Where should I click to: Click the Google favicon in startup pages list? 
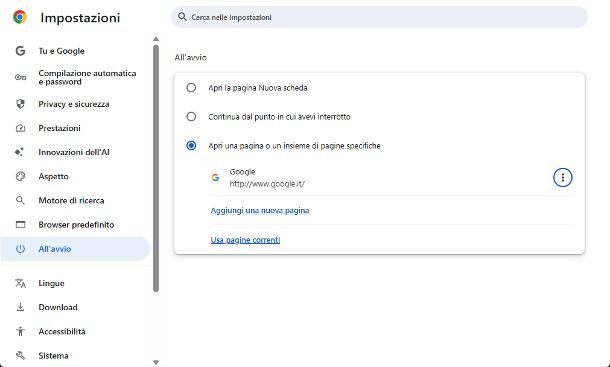tap(215, 177)
